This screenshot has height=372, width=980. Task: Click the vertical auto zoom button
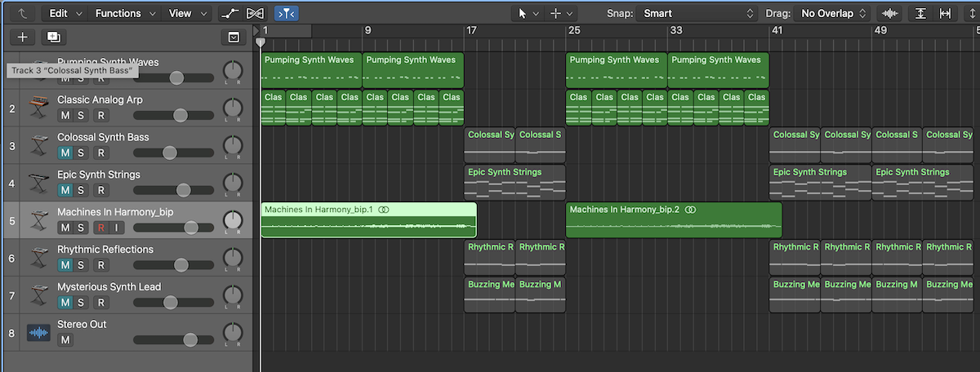point(920,13)
